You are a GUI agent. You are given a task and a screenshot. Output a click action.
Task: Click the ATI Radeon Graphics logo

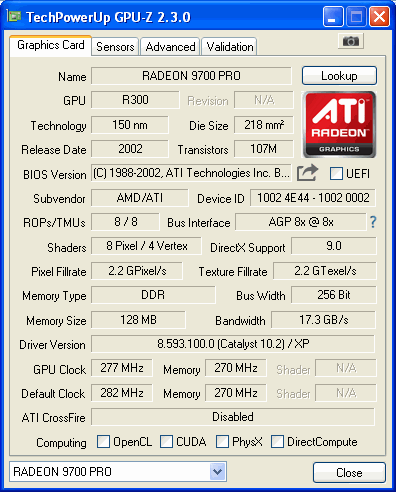pos(339,124)
